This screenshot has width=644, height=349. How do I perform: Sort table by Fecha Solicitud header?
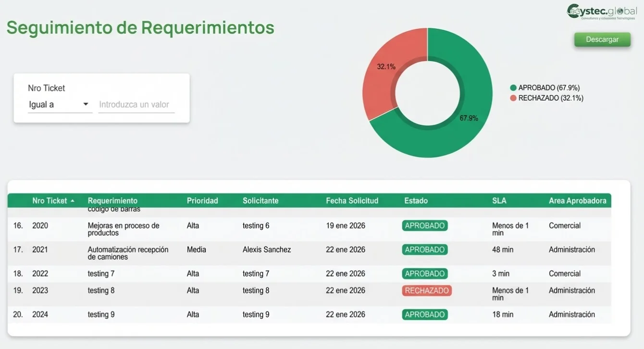351,200
